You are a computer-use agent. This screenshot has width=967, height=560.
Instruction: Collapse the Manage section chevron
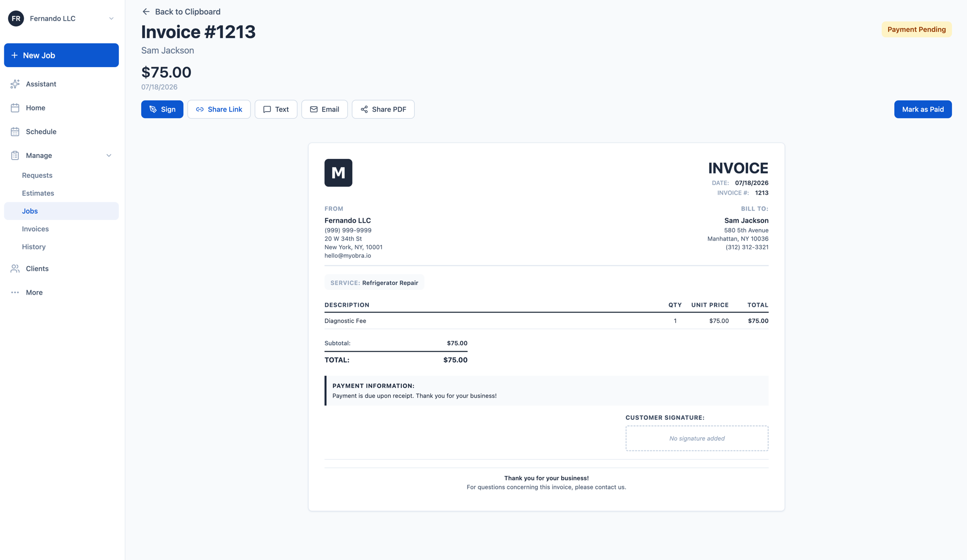click(109, 156)
